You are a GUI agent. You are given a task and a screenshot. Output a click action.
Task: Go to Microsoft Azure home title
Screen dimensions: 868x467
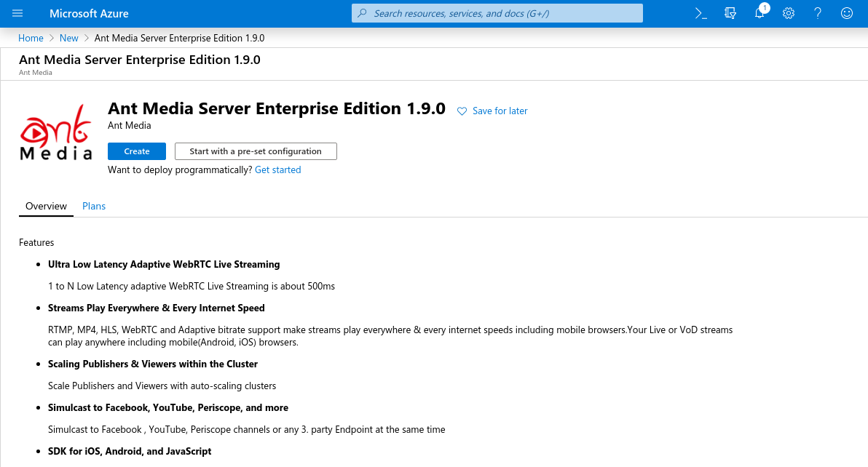pos(89,14)
